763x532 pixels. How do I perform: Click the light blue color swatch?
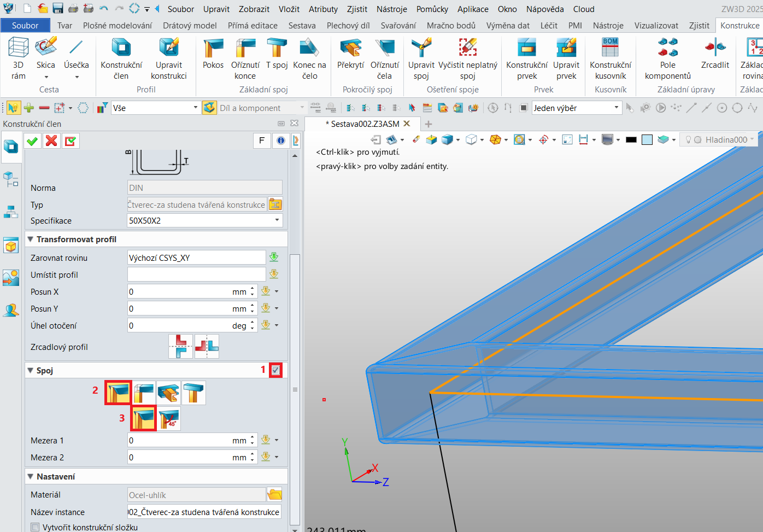(647, 139)
